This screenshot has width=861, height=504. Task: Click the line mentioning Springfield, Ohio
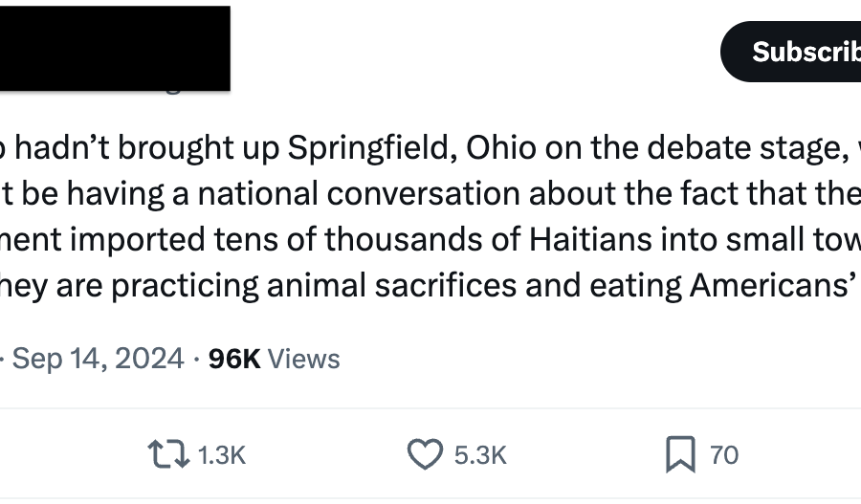click(430, 148)
